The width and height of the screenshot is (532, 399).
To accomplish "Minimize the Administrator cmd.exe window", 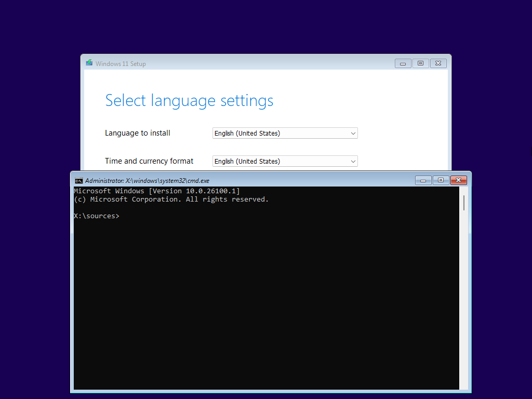I will [x=423, y=180].
